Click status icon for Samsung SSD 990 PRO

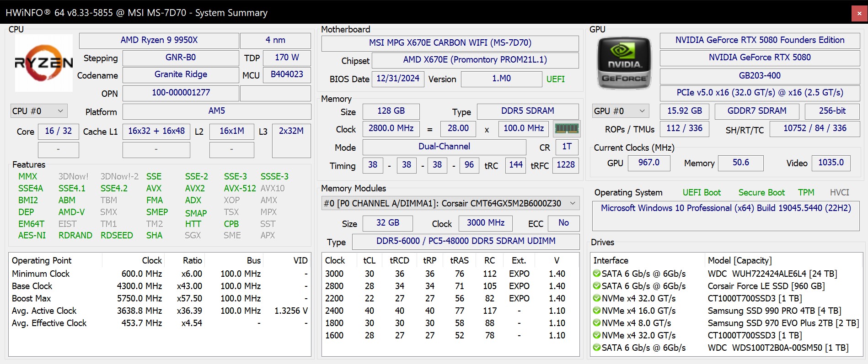pyautogui.click(x=596, y=311)
